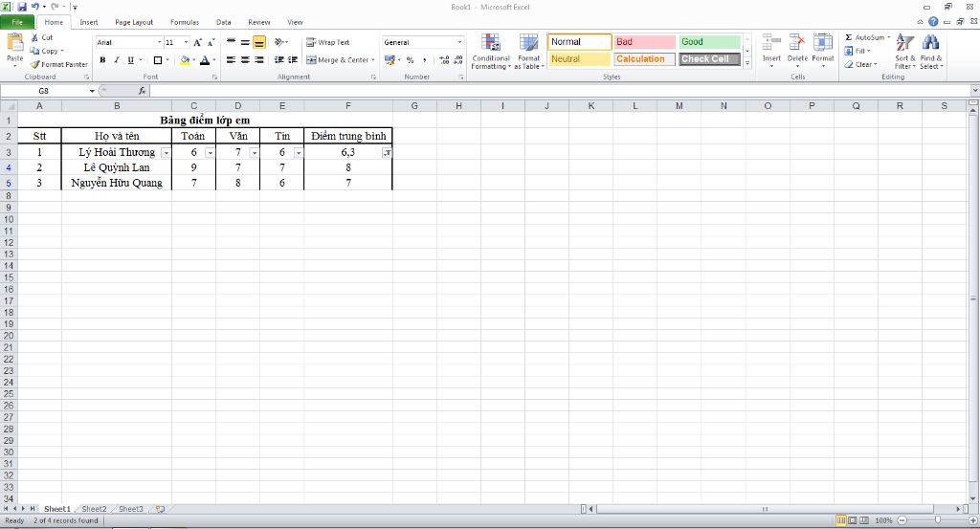Switch to the Data tab
The width and height of the screenshot is (980, 529).
point(224,22)
